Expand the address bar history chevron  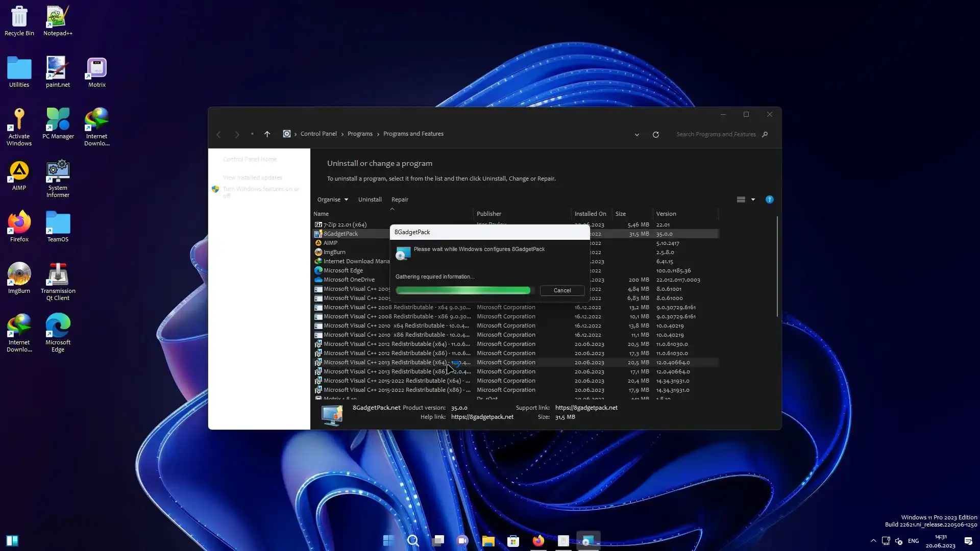636,135
